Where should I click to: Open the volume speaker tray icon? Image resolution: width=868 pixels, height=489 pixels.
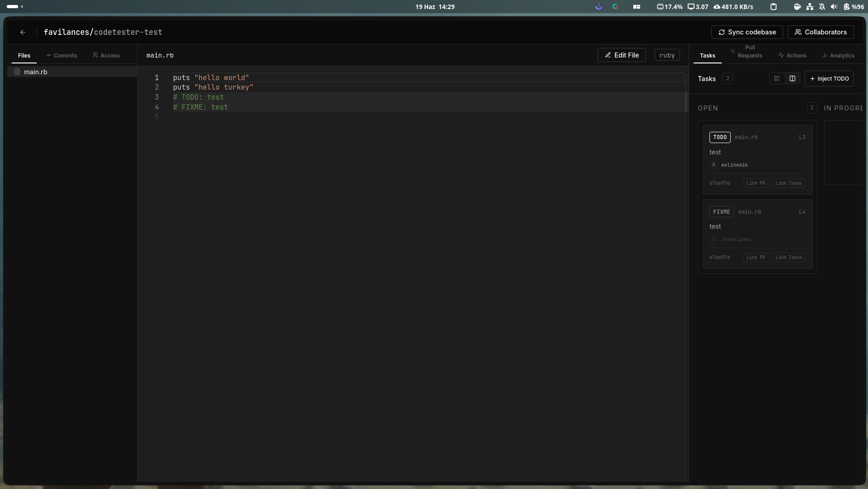(x=834, y=7)
